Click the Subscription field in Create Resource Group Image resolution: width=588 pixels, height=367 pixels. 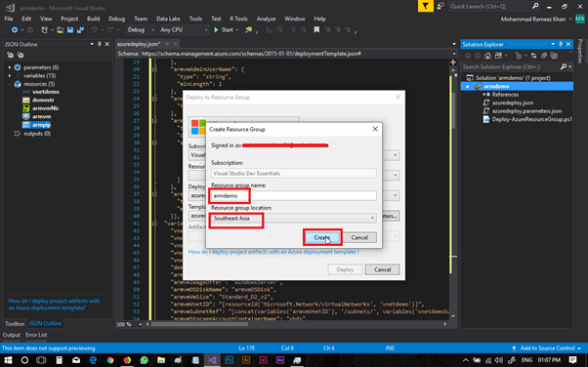(294, 173)
